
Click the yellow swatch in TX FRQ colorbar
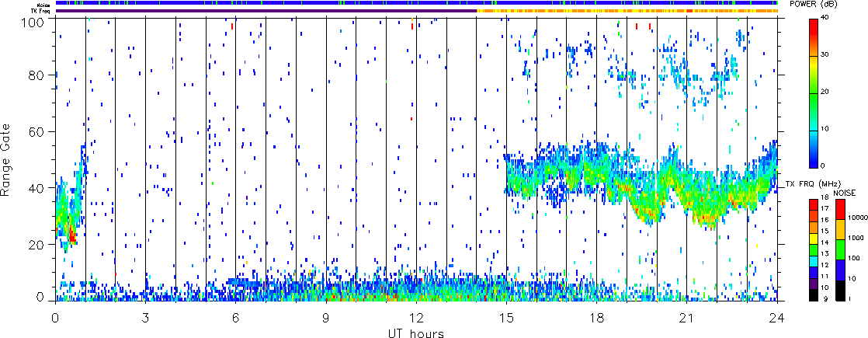point(813,239)
